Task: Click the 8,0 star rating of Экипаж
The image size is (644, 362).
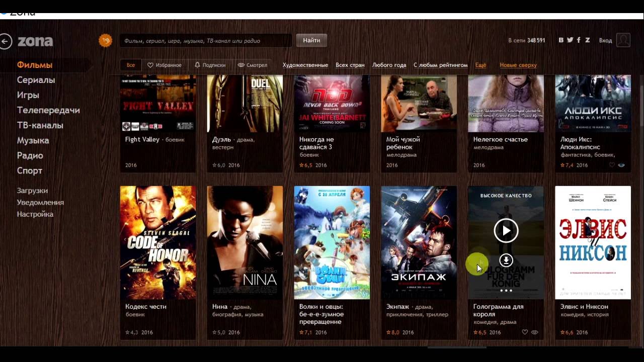Action: tap(393, 332)
